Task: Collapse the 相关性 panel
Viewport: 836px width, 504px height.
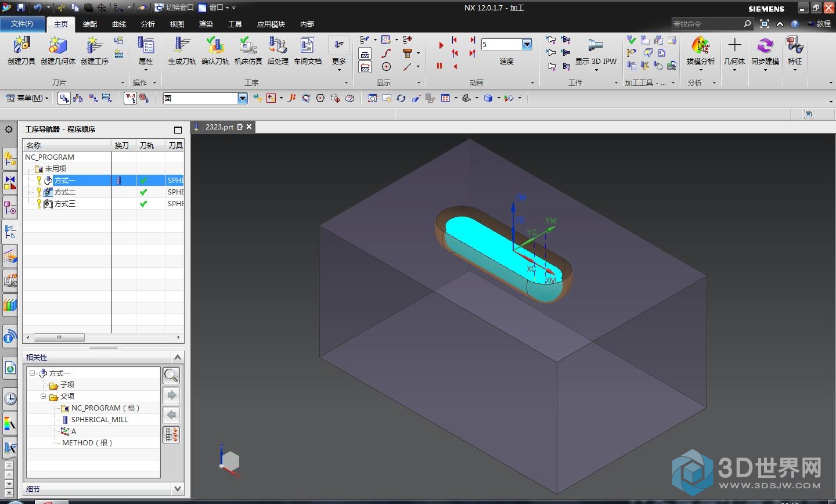Action: pyautogui.click(x=178, y=357)
